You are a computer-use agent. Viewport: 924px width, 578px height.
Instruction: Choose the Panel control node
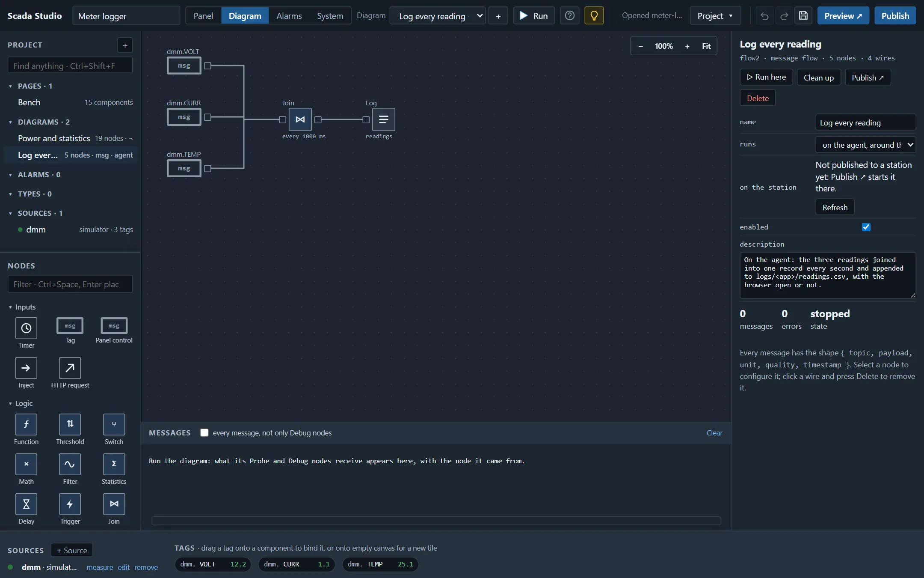[114, 326]
